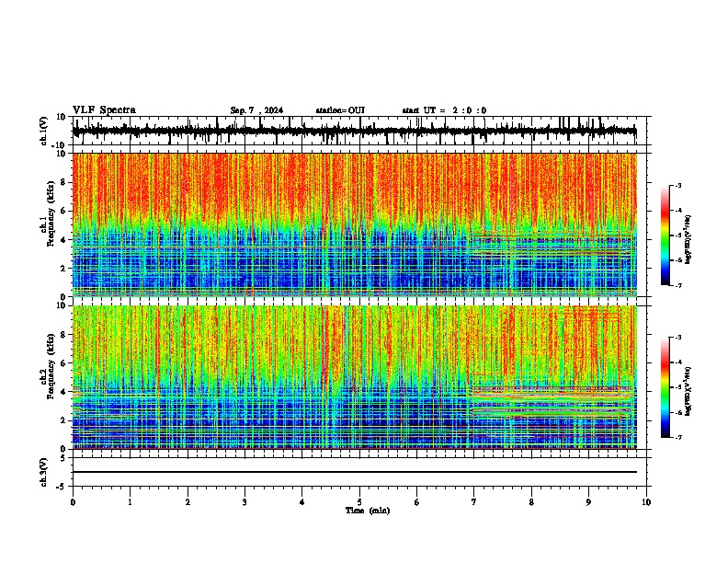The image size is (728, 563).
Task: Click the '8' kHz tick on ch.1 frequency axis
Action: coord(64,182)
